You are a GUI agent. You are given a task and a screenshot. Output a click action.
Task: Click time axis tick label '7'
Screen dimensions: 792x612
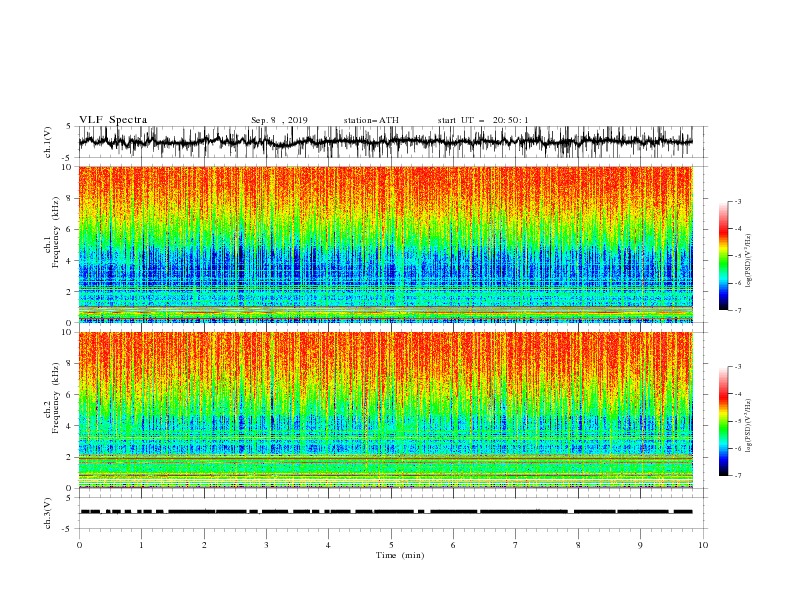click(516, 545)
